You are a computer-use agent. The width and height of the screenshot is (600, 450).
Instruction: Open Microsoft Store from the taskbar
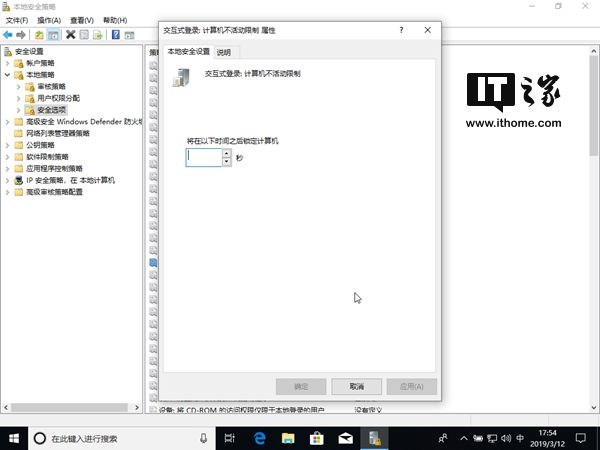tap(316, 438)
